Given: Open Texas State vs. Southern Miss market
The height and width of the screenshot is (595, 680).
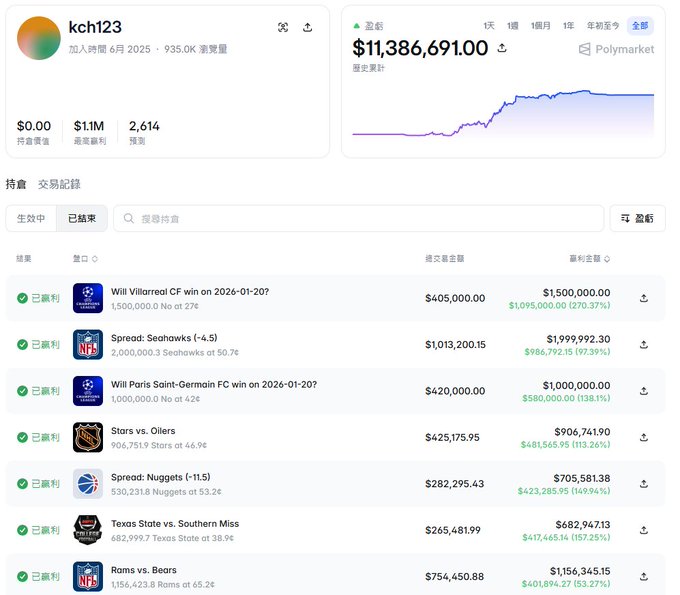Looking at the screenshot, I should pos(175,523).
